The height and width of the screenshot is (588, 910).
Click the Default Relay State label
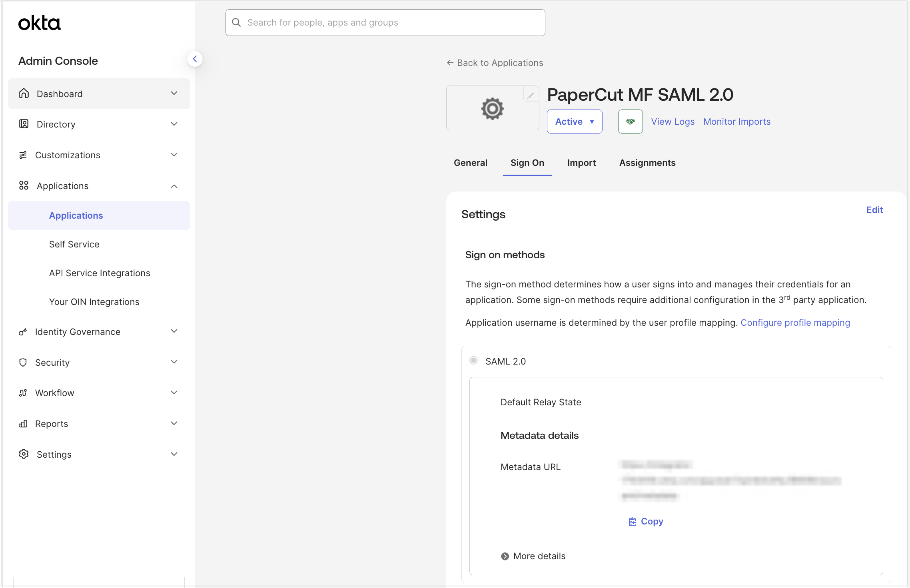541,402
